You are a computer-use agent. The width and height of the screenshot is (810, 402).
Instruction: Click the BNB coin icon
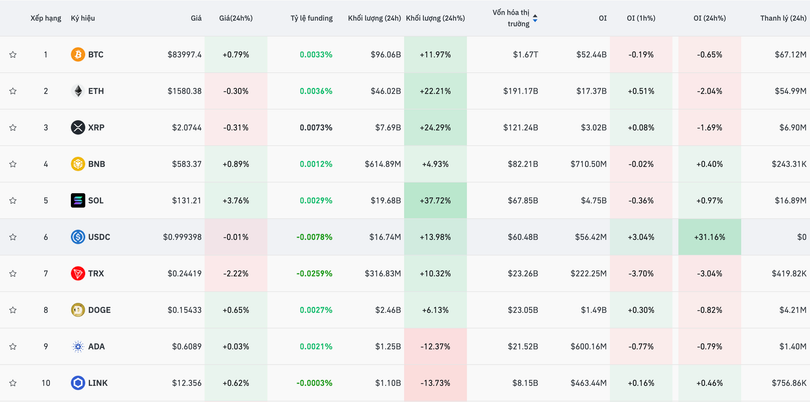pyautogui.click(x=78, y=164)
